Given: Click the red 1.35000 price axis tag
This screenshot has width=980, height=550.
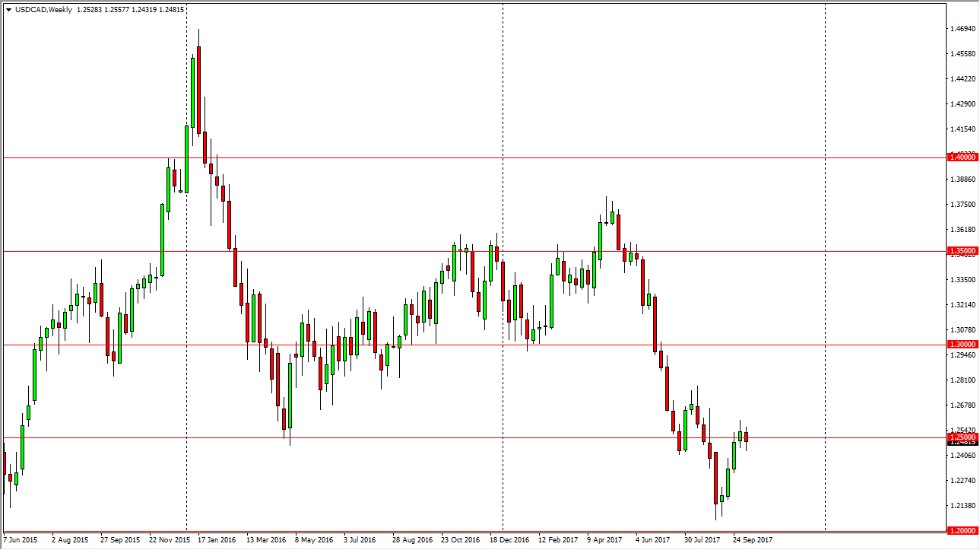Looking at the screenshot, I should 961,251.
